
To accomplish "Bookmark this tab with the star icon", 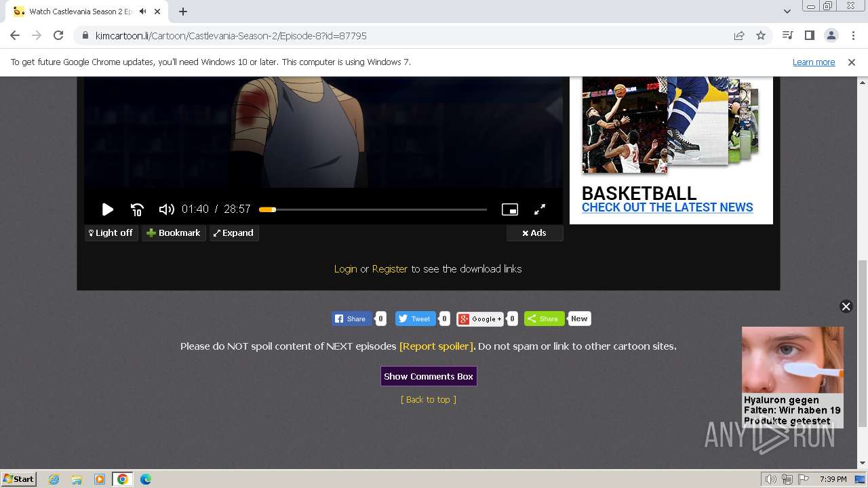I will tap(761, 35).
